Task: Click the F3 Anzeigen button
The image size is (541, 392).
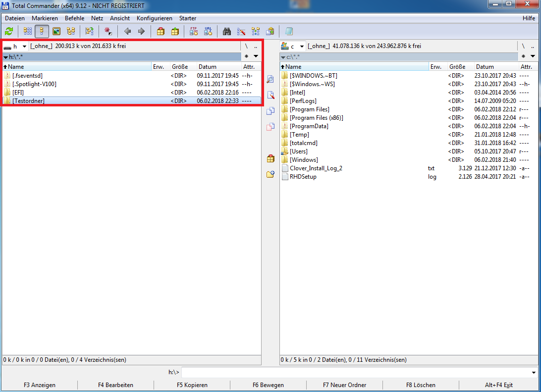Action: tap(39, 385)
